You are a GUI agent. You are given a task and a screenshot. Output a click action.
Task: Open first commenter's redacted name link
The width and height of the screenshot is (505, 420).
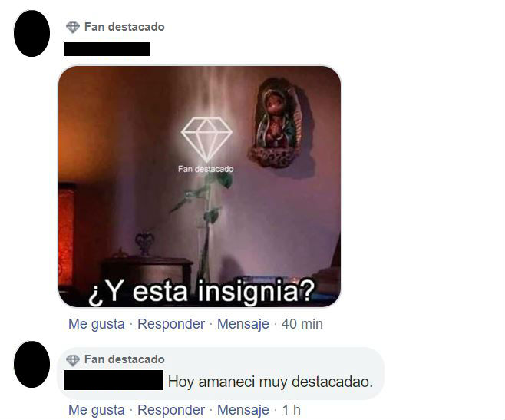point(107,49)
